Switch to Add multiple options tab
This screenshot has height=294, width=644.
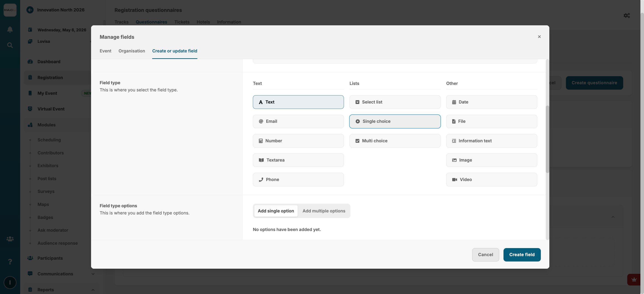[x=324, y=211]
